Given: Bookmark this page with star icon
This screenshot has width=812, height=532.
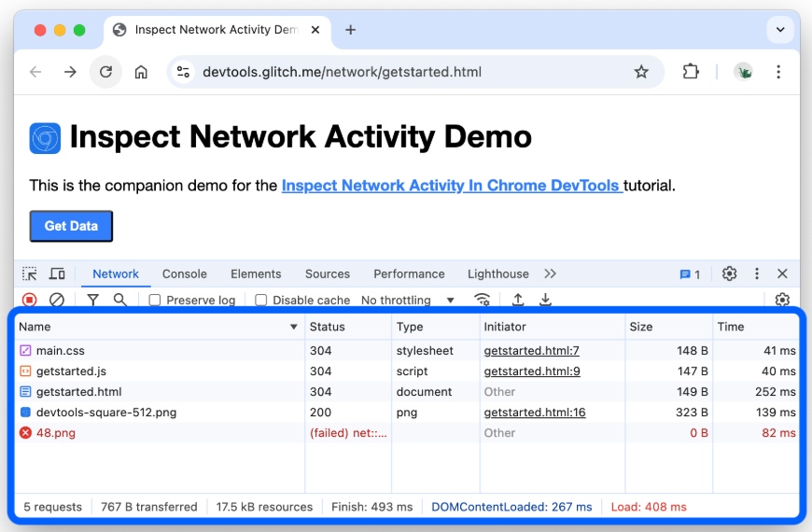Looking at the screenshot, I should pyautogui.click(x=641, y=72).
